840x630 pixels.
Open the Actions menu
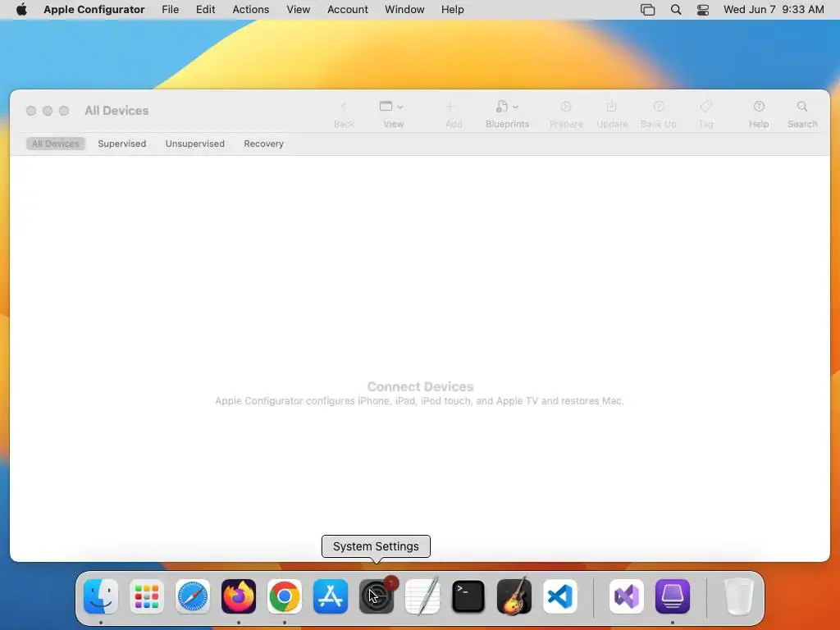click(251, 10)
